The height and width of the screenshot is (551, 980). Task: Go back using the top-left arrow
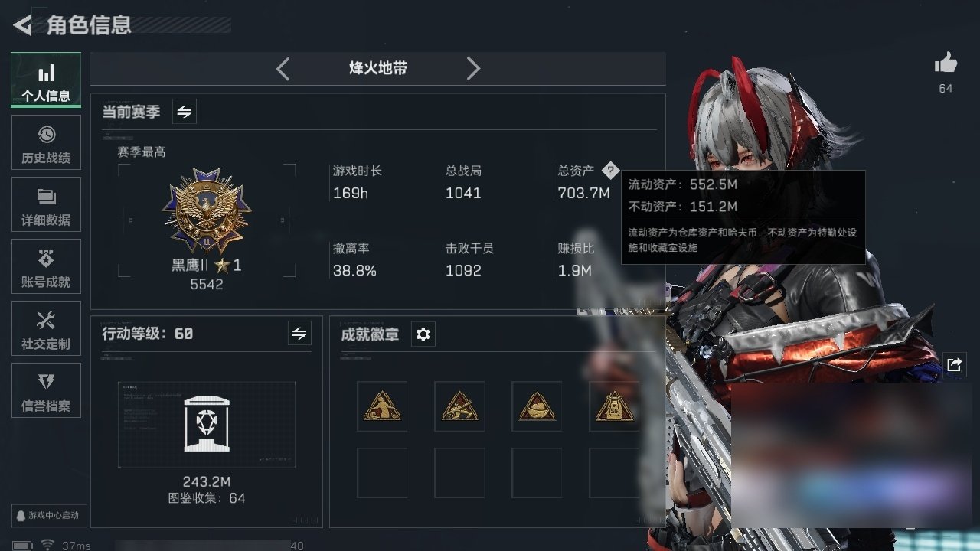[23, 25]
